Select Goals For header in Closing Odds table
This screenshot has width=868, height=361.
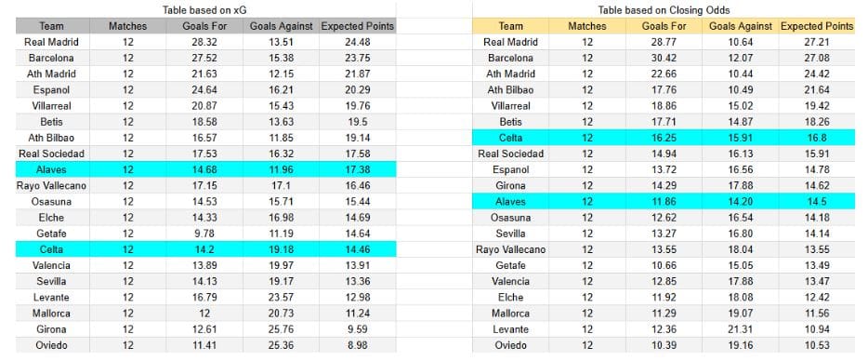[664, 26]
